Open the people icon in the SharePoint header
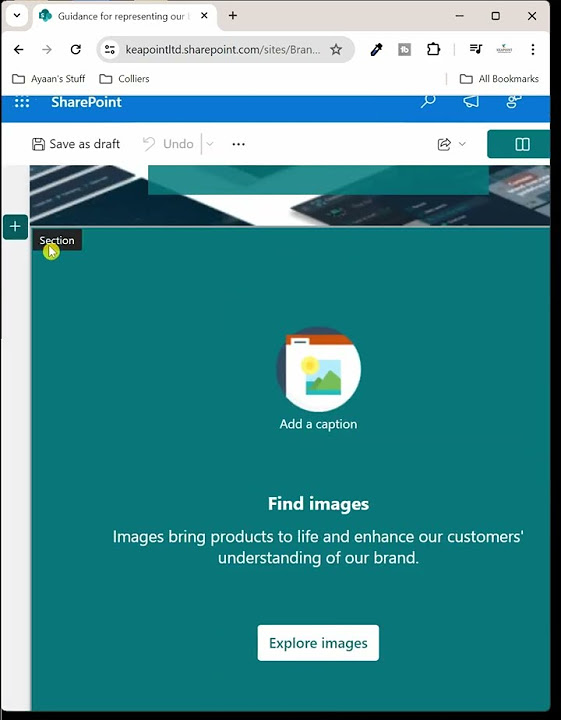The height and width of the screenshot is (720, 561). pos(514,101)
